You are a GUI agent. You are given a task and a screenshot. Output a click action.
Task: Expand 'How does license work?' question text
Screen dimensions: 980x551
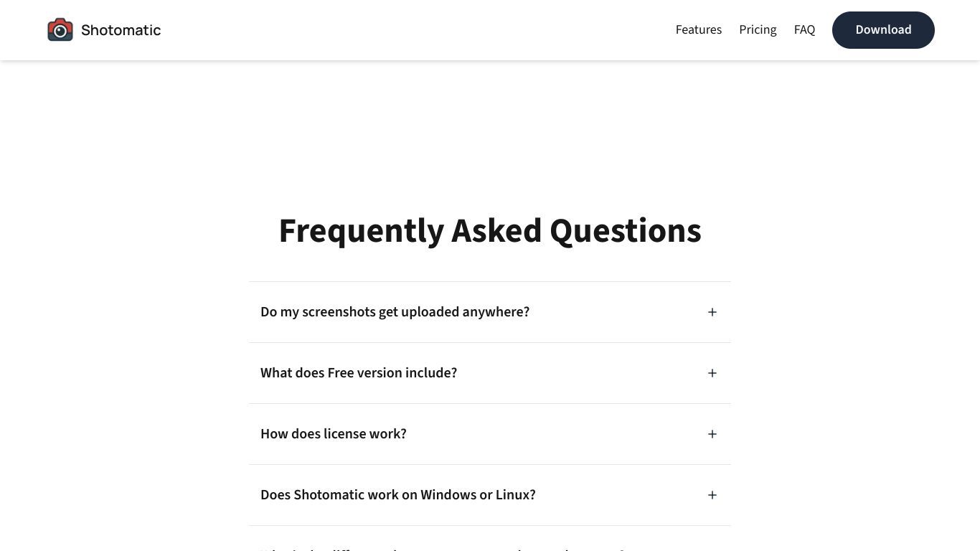coord(334,434)
